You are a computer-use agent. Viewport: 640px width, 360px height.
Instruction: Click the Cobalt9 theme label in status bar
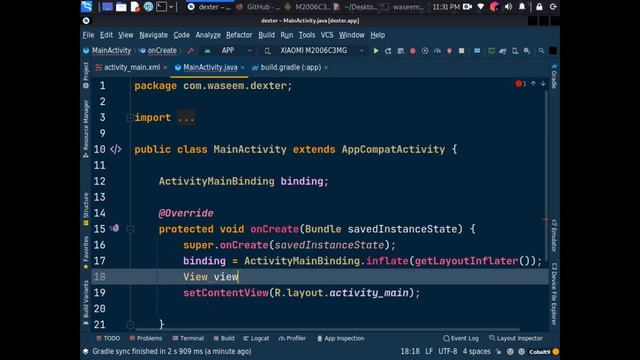[540, 351]
